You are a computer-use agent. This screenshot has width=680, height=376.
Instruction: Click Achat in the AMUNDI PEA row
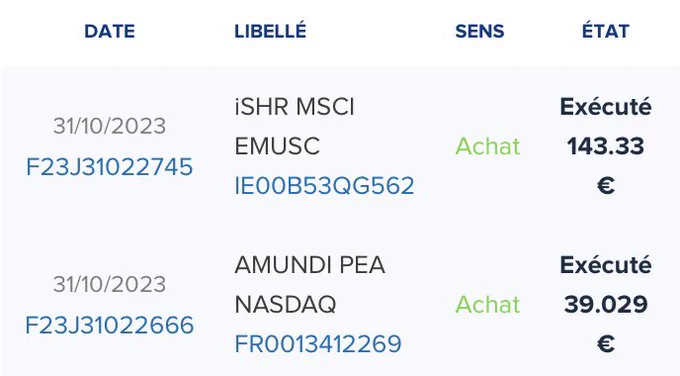click(x=487, y=304)
